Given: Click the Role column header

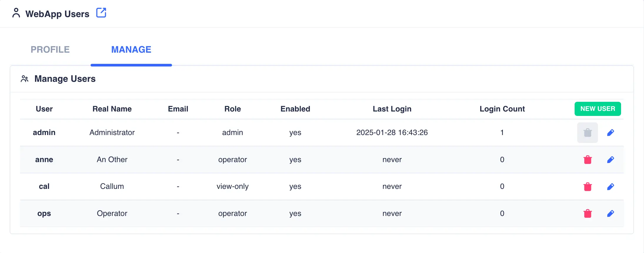Looking at the screenshot, I should (x=232, y=109).
